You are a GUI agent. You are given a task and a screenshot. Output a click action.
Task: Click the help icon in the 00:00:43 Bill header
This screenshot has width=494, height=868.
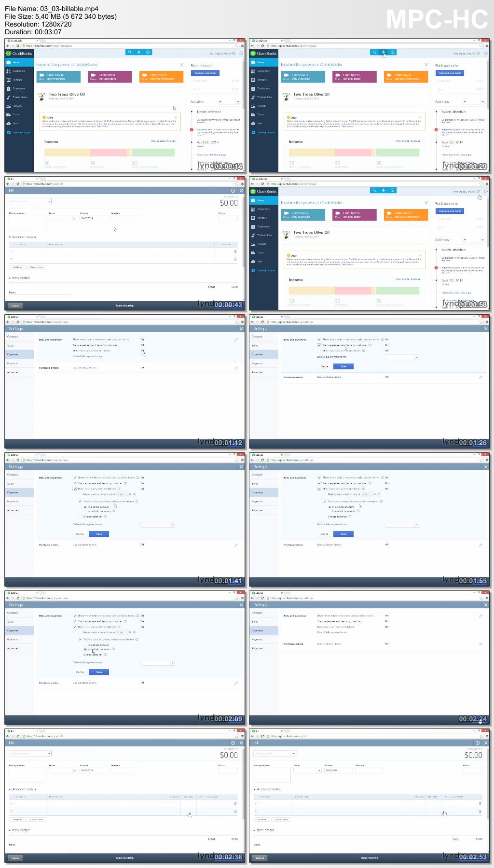tap(233, 191)
